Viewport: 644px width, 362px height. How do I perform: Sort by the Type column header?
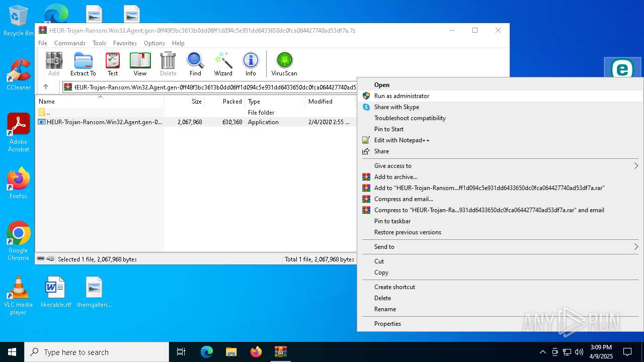(x=275, y=102)
